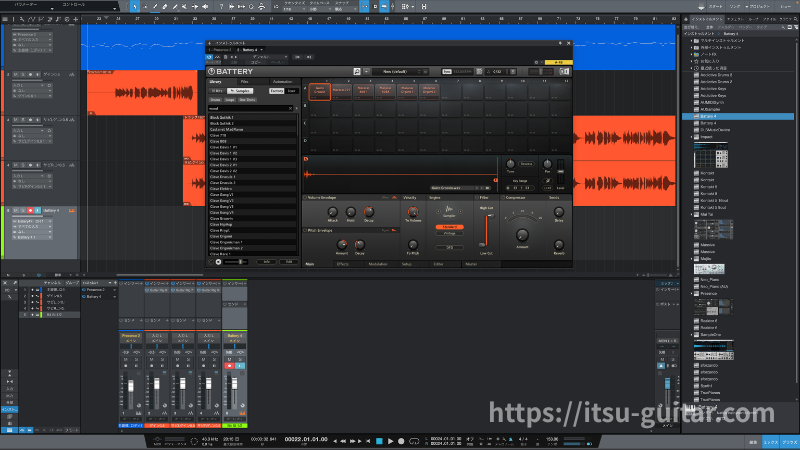
Task: Select the Listen speaker tool
Action: click(x=205, y=7)
